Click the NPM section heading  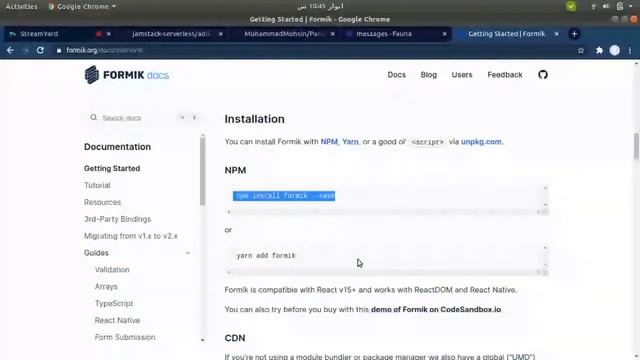click(235, 170)
